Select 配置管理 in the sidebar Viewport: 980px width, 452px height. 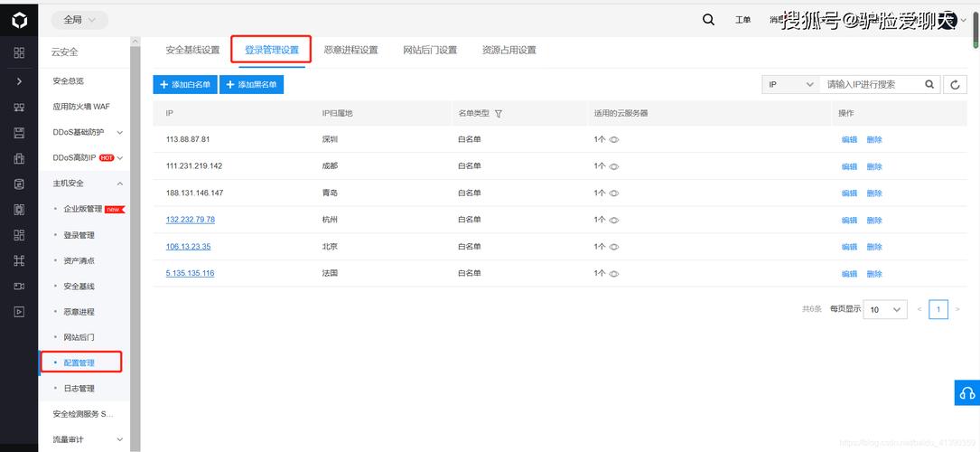point(79,363)
